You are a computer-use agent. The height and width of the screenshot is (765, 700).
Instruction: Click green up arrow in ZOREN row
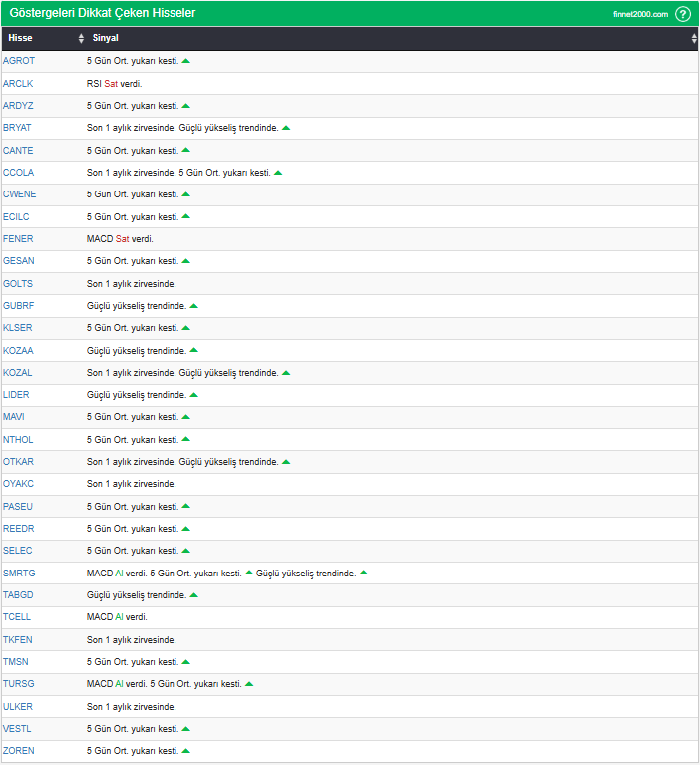(186, 751)
